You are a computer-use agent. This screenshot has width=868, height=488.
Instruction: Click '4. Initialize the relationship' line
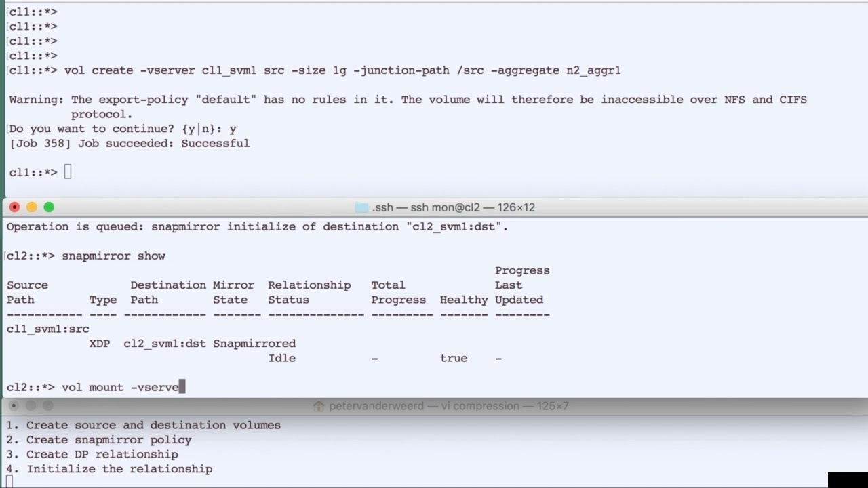click(109, 469)
